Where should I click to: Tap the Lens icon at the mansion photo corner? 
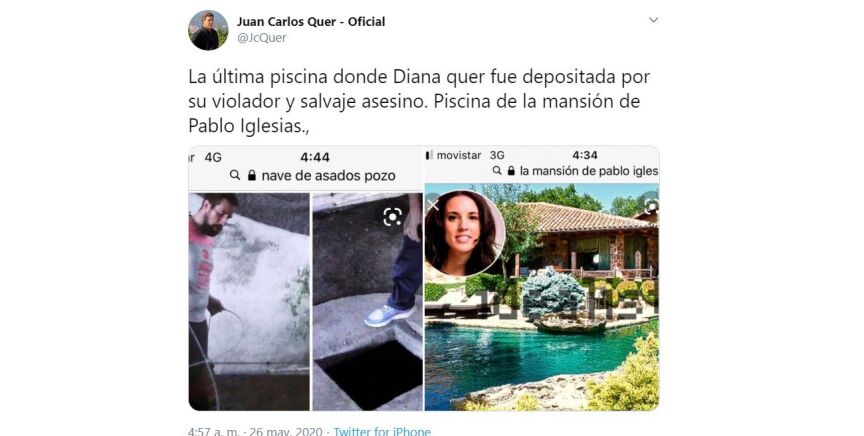[651, 206]
